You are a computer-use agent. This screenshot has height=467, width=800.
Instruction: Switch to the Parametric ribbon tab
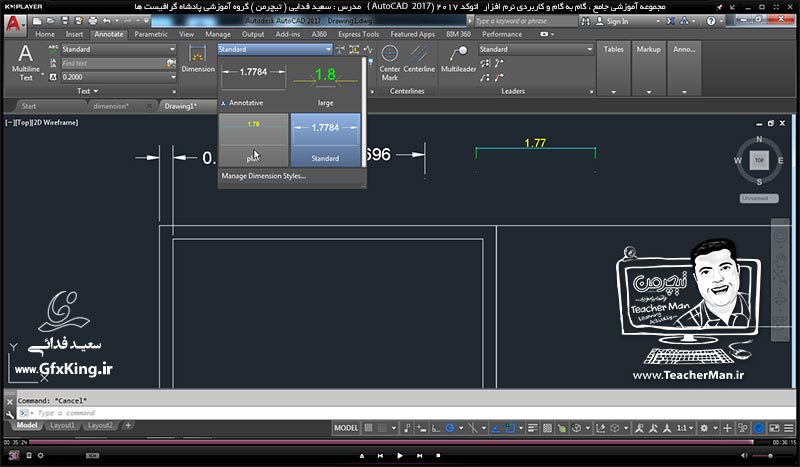pos(151,34)
